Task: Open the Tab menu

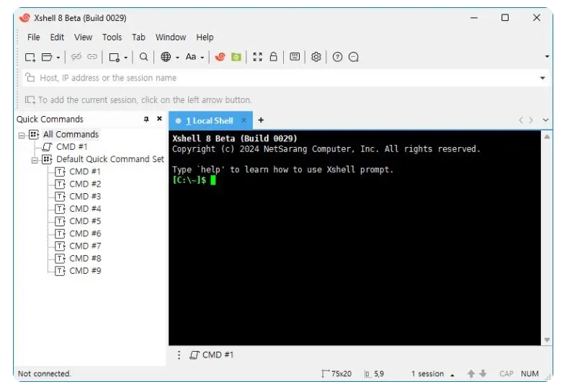Action: coord(138,37)
